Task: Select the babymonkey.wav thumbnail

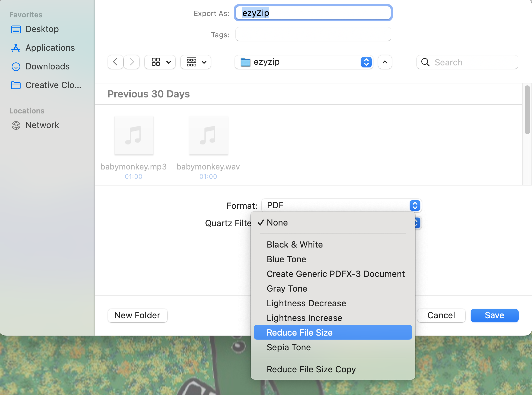Action: pos(209,135)
